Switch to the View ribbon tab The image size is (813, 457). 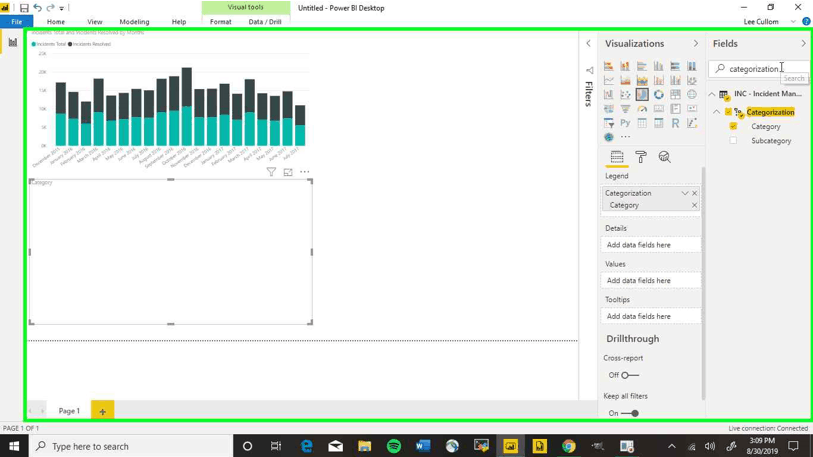coord(94,22)
